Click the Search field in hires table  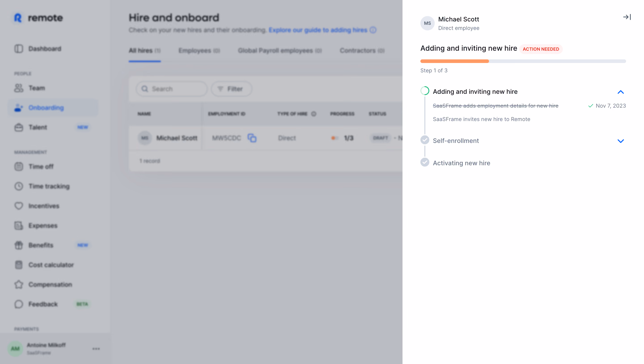172,89
